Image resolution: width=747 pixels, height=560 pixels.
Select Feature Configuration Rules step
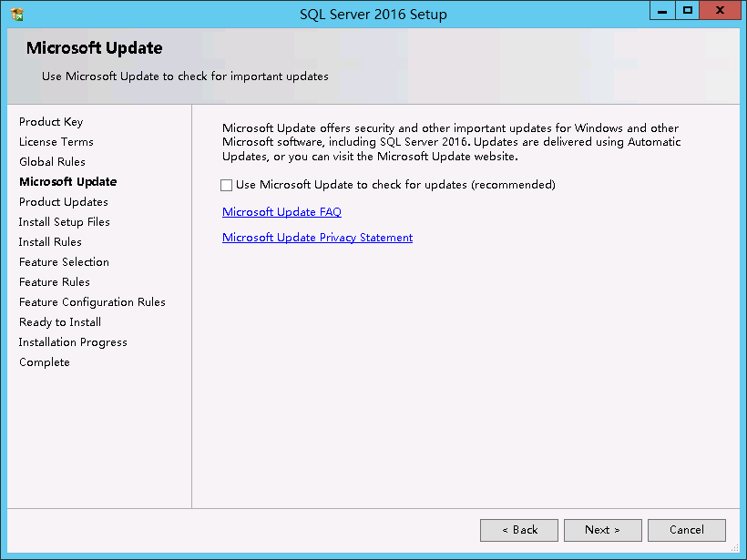(92, 302)
